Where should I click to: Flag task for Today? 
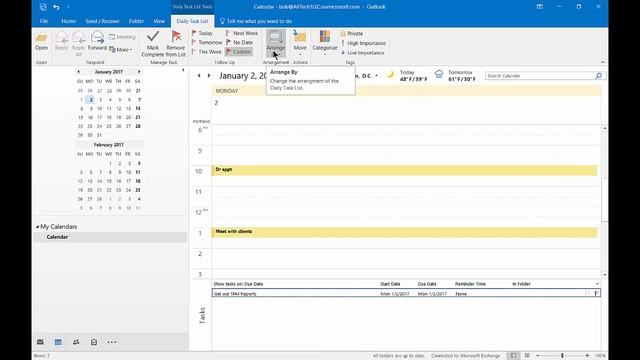202,33
